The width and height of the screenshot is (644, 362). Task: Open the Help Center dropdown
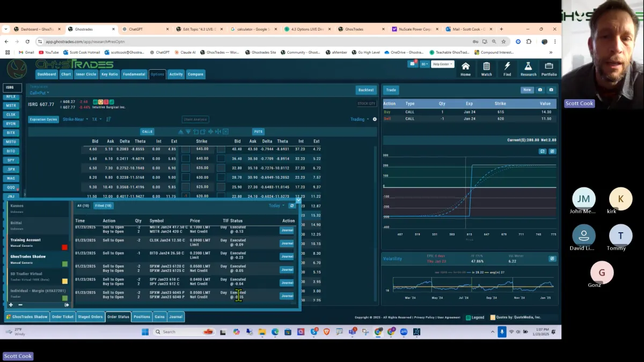pos(443,64)
